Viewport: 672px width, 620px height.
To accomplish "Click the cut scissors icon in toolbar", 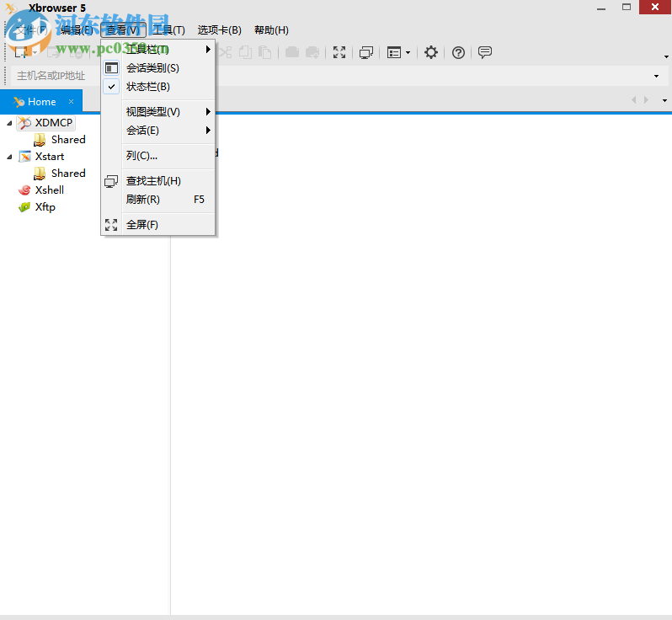I will tap(225, 53).
